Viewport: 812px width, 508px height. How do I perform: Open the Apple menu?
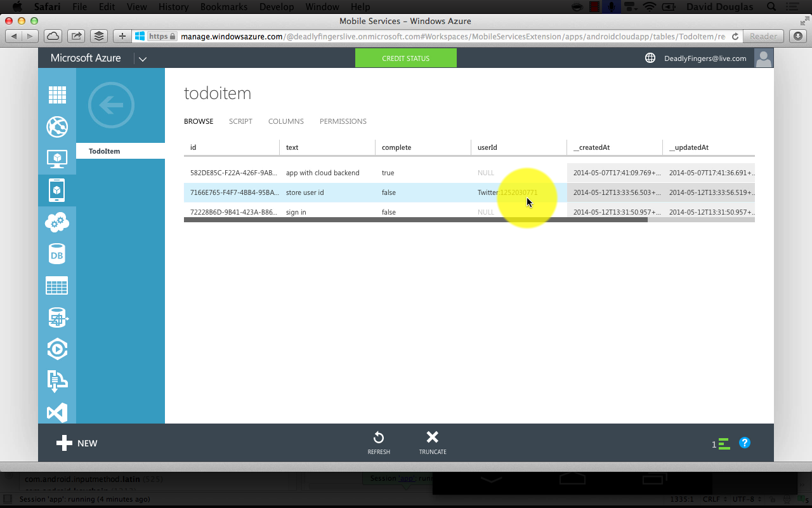[17, 7]
